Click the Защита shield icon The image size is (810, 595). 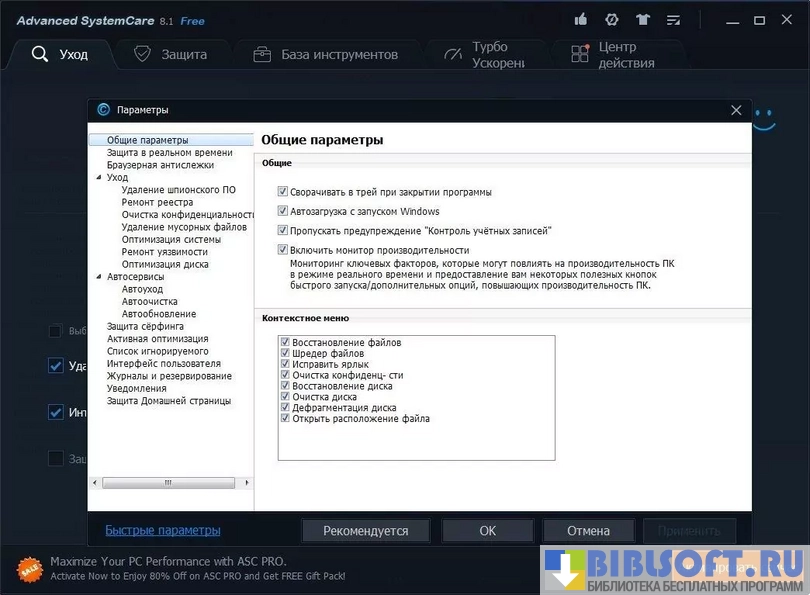pos(142,54)
